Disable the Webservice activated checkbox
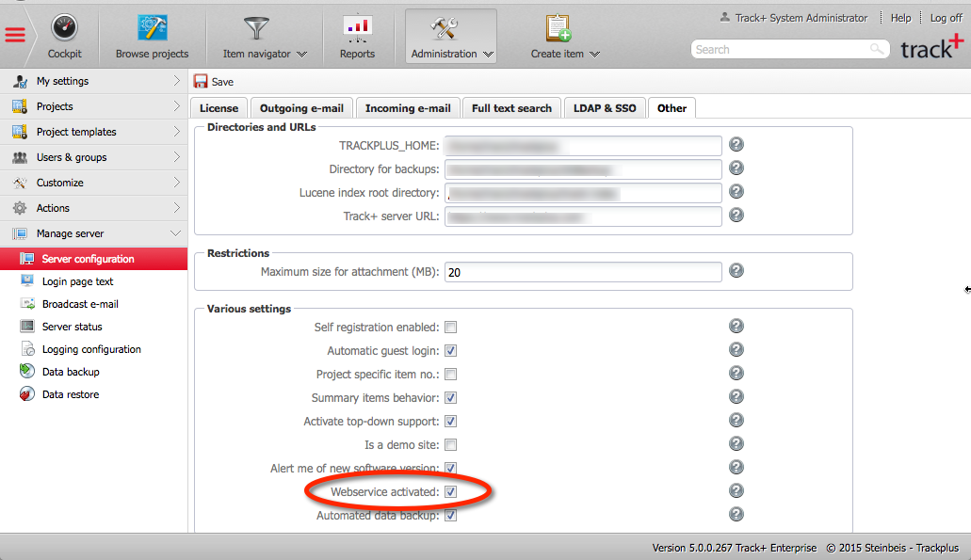The image size is (971, 560). (450, 490)
